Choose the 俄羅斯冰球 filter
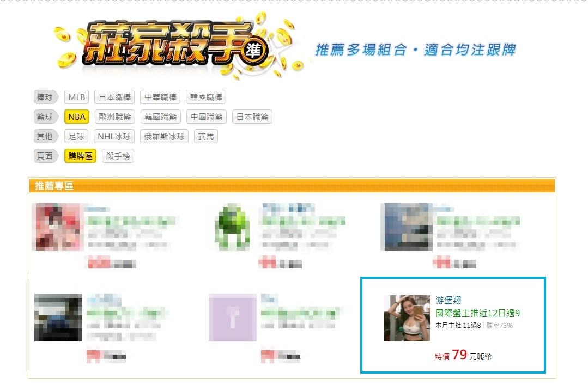The width and height of the screenshot is (588, 385). [164, 136]
